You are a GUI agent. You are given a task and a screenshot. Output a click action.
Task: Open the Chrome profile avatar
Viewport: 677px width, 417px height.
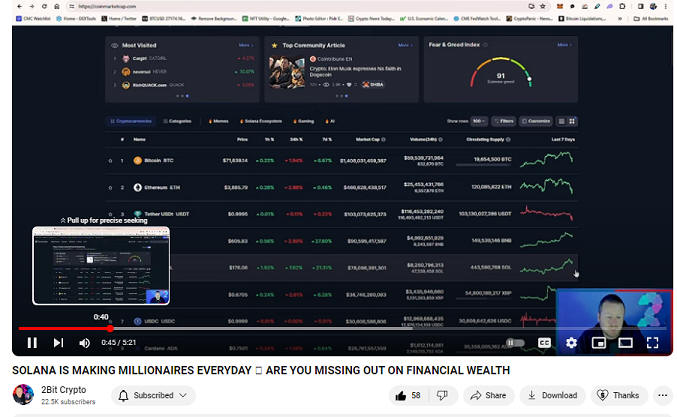tap(653, 6)
